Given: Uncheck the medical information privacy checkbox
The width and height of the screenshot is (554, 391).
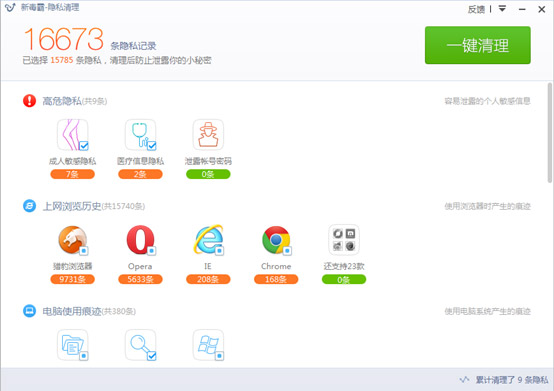Looking at the screenshot, I should (x=152, y=146).
